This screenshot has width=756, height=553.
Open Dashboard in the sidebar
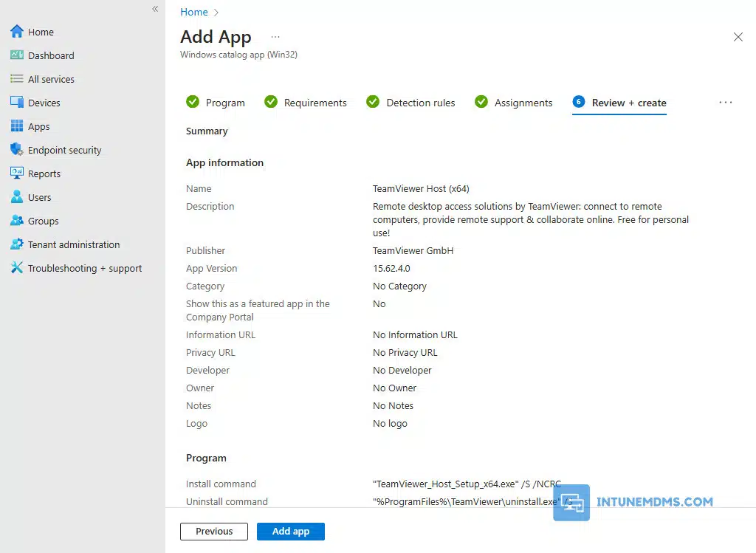(x=51, y=55)
